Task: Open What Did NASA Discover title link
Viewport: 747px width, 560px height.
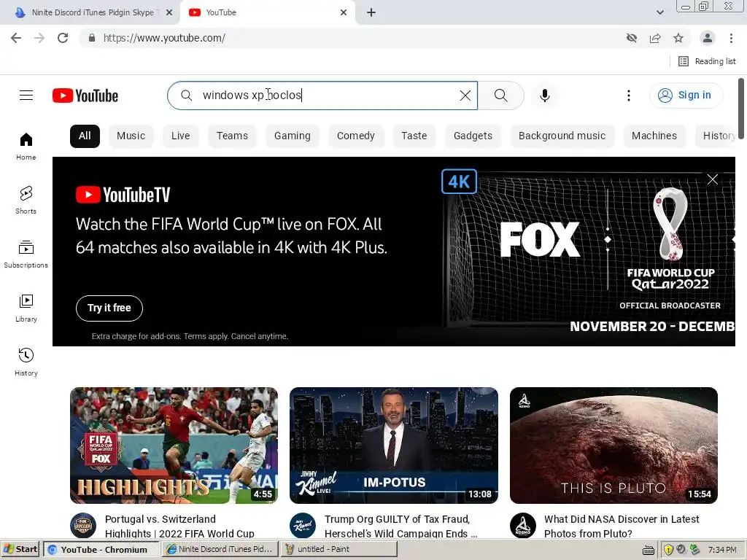Action: tap(622, 526)
